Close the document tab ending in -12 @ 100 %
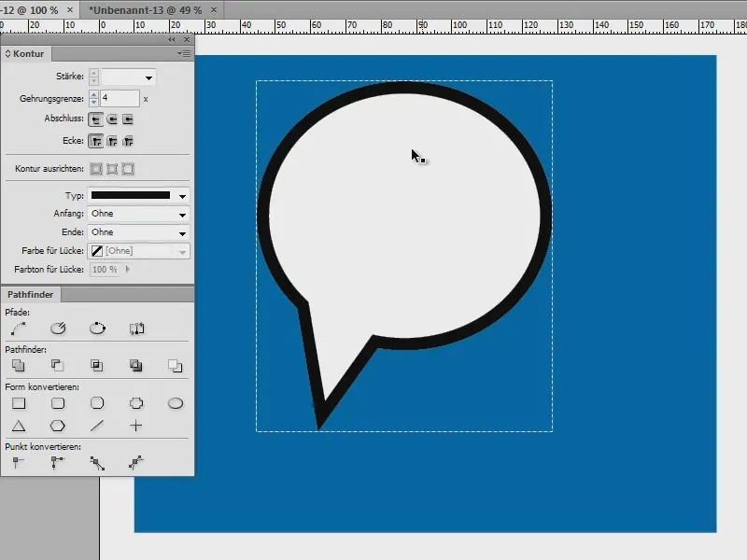Viewport: 747px width, 560px height. click(x=70, y=9)
